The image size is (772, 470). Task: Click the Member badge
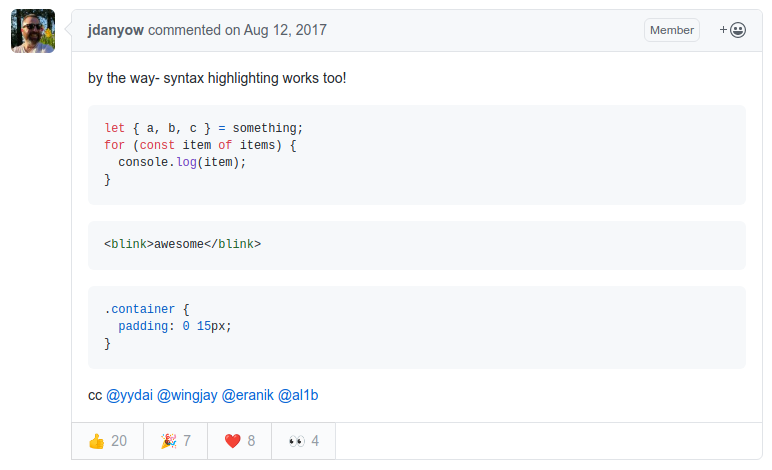[x=671, y=30]
